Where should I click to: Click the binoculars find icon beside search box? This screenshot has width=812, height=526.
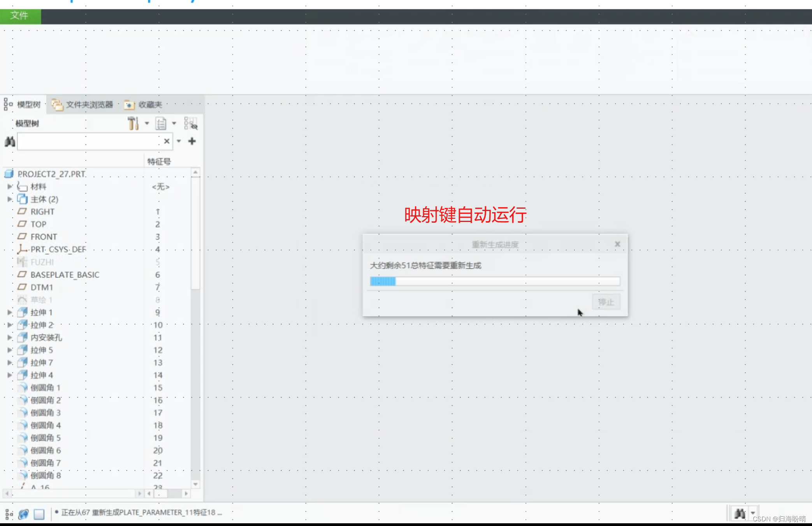(x=10, y=141)
